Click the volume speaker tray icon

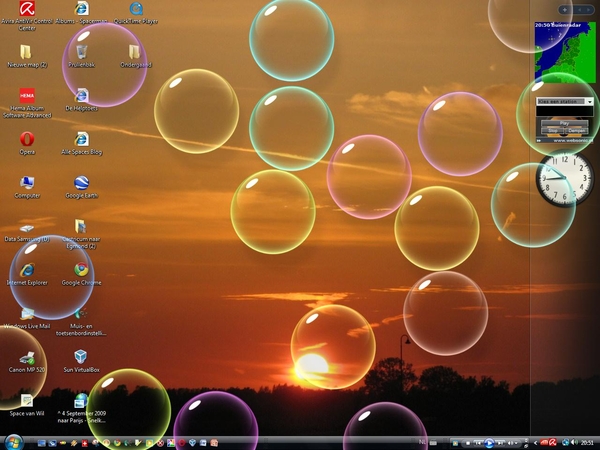click(574, 442)
